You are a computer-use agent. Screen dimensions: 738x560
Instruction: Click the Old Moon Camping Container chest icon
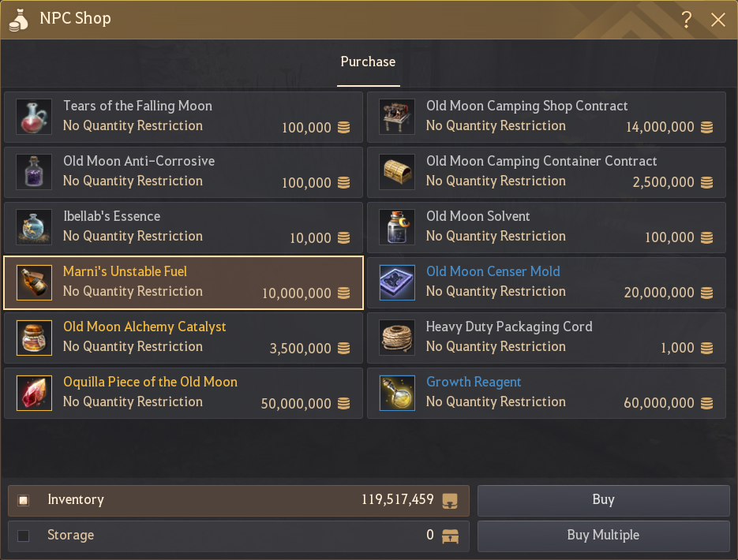397,172
